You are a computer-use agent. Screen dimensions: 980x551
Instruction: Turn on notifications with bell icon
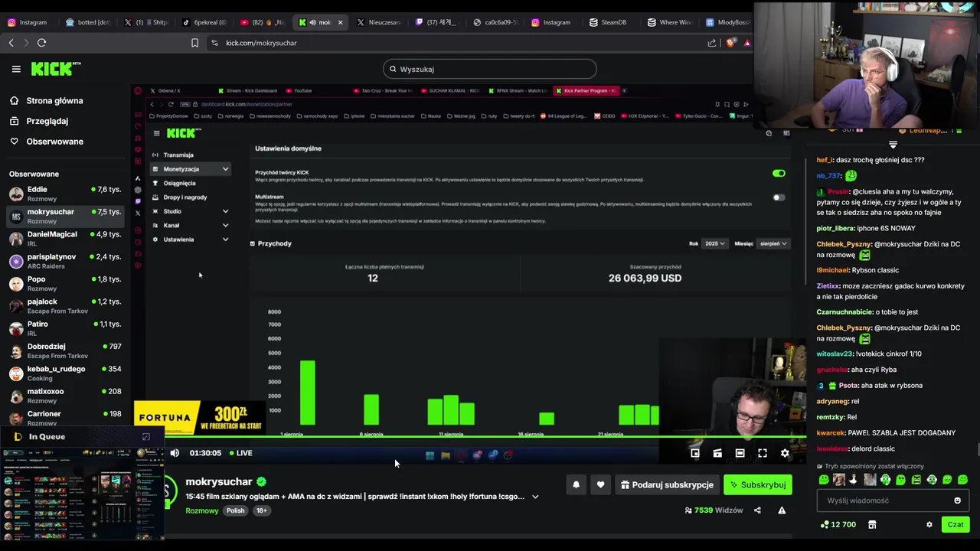click(x=576, y=484)
